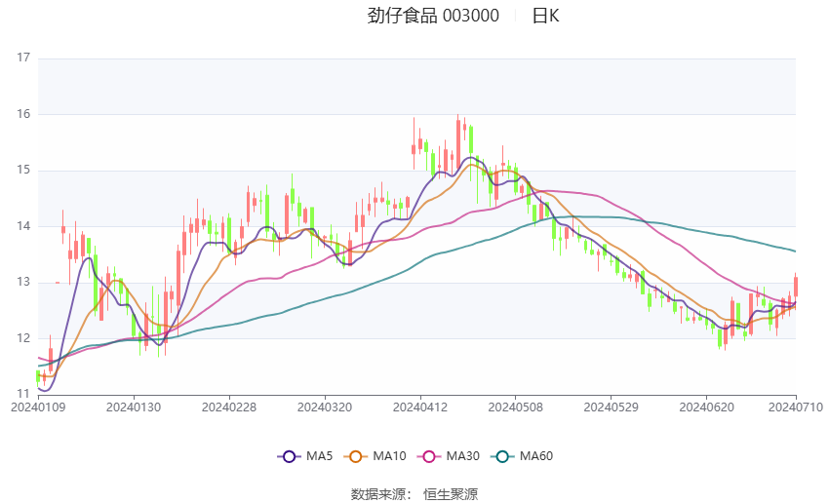Toggle the MA30 legend series
The image size is (829, 504).
[x=449, y=456]
